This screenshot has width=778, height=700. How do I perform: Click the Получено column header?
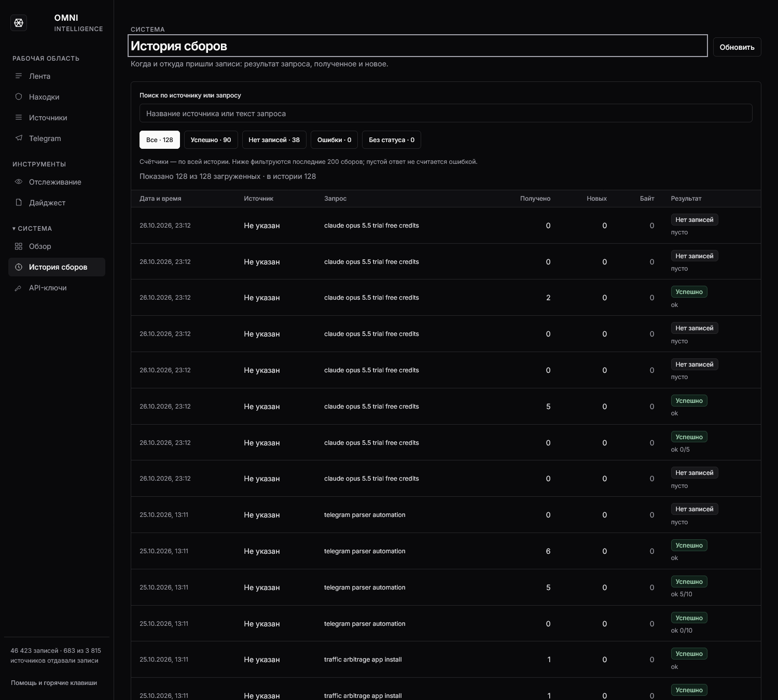(535, 199)
